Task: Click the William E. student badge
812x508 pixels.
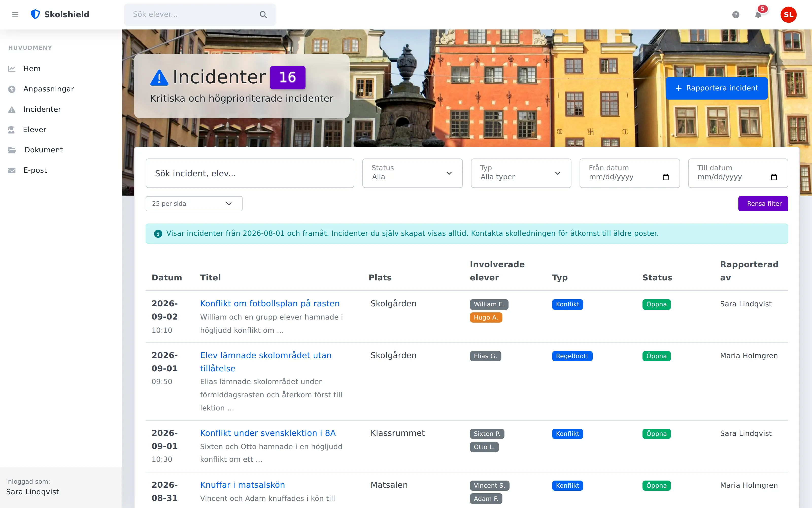Action: coord(489,304)
